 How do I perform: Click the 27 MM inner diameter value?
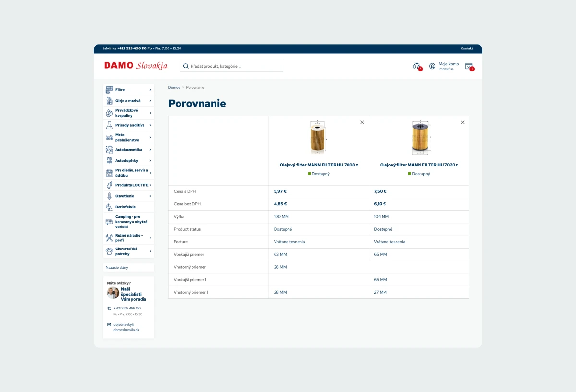380,292
